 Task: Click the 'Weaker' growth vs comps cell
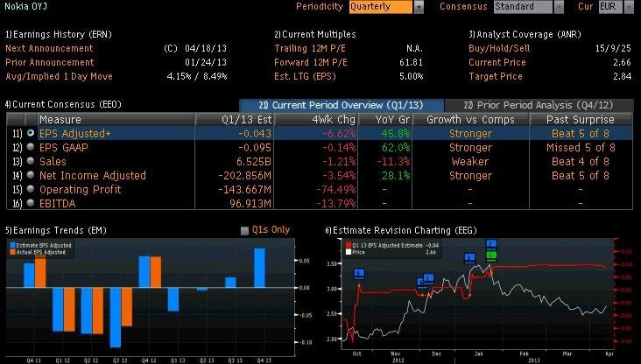[470, 161]
